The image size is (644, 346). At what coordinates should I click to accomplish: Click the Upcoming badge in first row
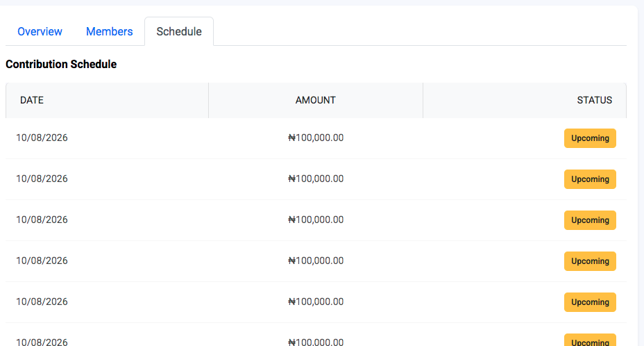[x=590, y=138]
